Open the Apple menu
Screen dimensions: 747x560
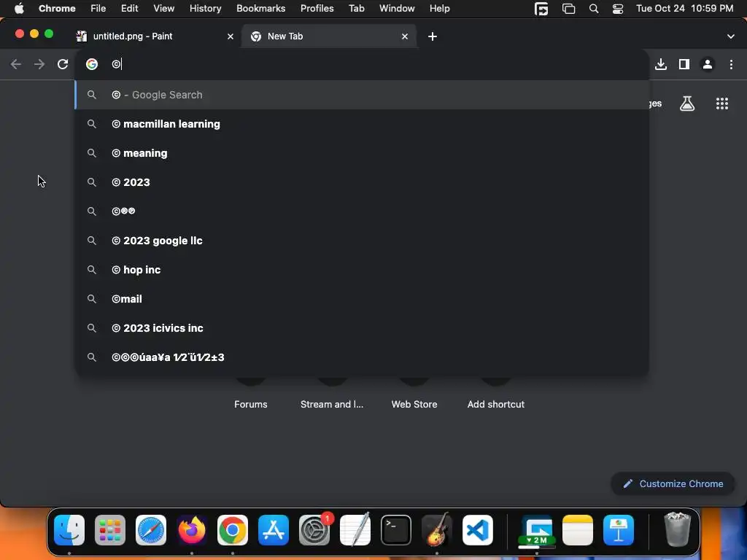click(19, 9)
